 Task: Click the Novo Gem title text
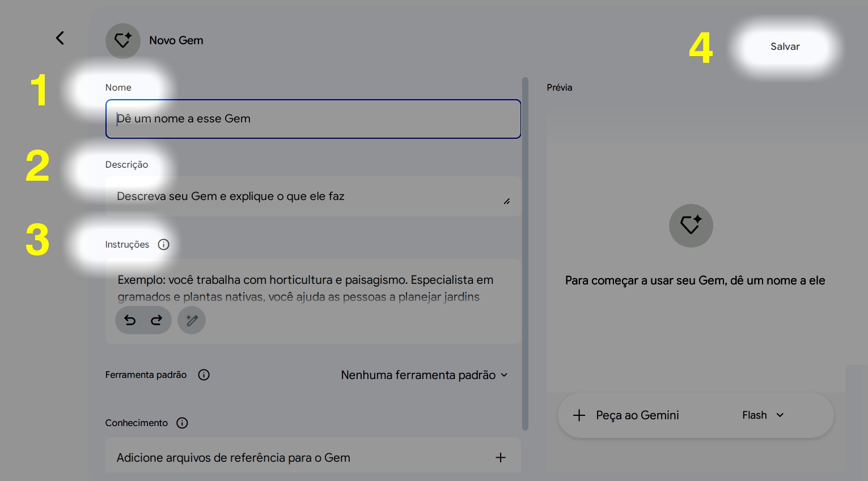[176, 41]
